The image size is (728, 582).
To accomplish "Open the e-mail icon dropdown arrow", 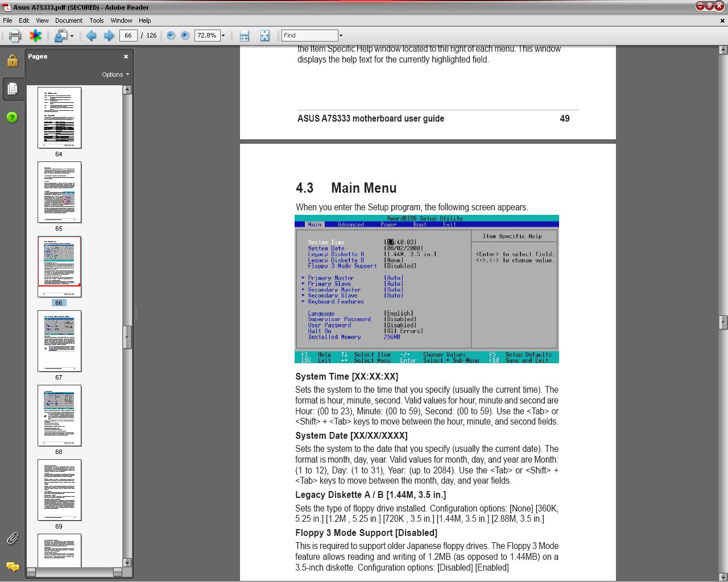I will [x=72, y=36].
